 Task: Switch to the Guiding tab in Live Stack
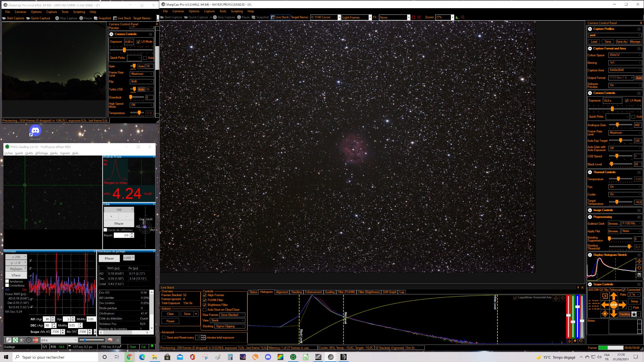pos(330,292)
